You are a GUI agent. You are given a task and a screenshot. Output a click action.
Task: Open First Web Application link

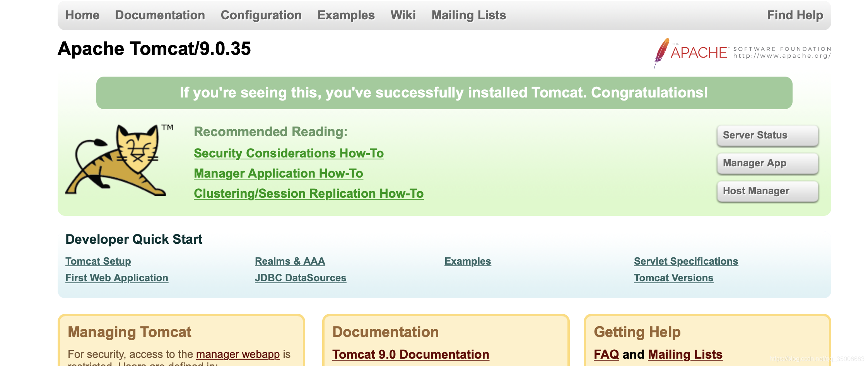click(117, 278)
